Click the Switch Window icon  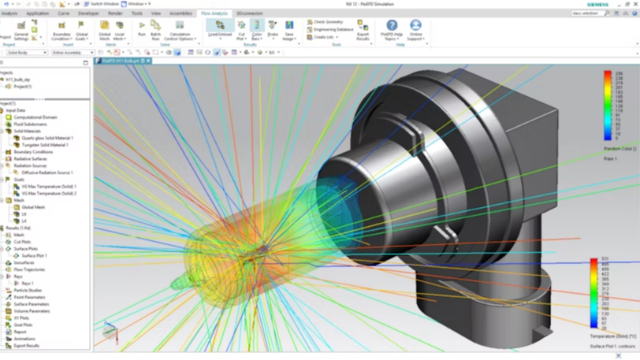click(x=87, y=4)
